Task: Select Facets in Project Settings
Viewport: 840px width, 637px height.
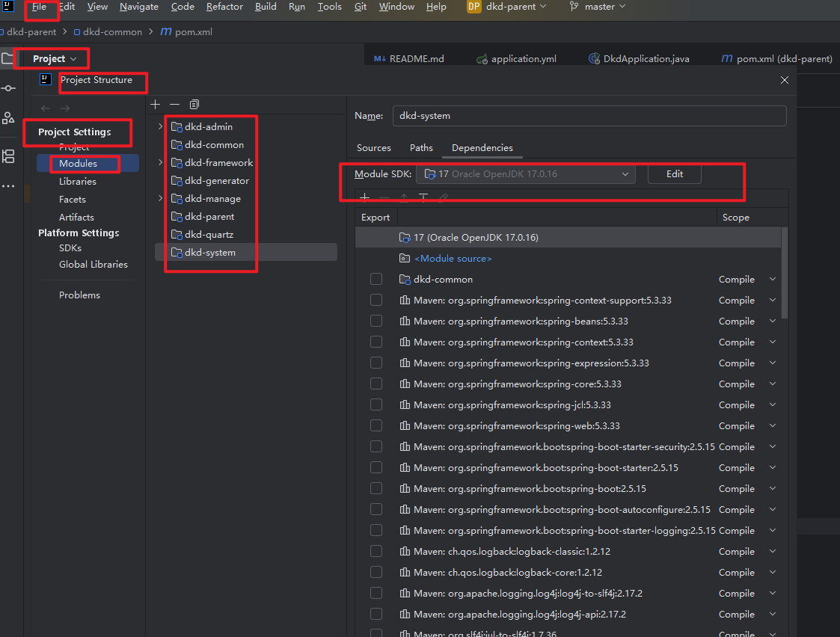Action: pyautogui.click(x=73, y=200)
